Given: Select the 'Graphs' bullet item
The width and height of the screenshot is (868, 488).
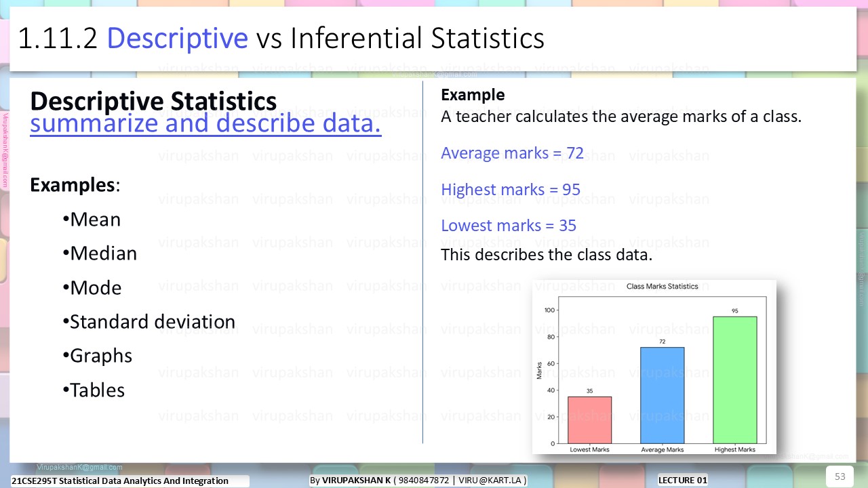Looking at the screenshot, I should (97, 356).
